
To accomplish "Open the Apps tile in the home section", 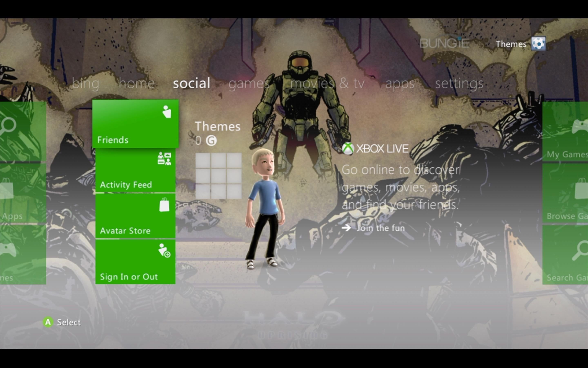I will click(23, 193).
